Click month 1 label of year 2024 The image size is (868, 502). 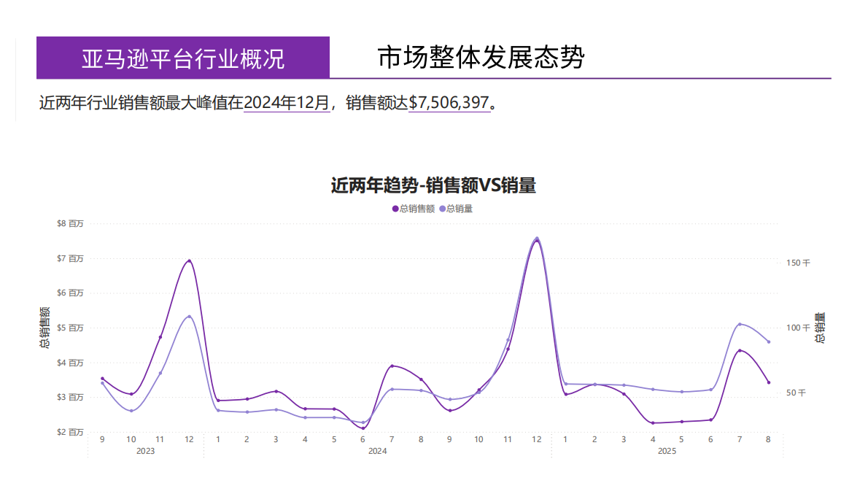pyautogui.click(x=218, y=439)
